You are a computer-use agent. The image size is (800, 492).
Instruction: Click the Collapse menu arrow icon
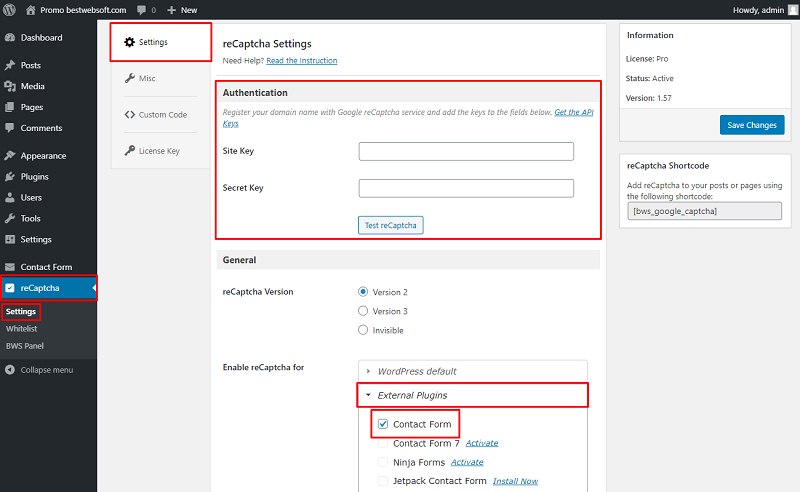click(10, 370)
